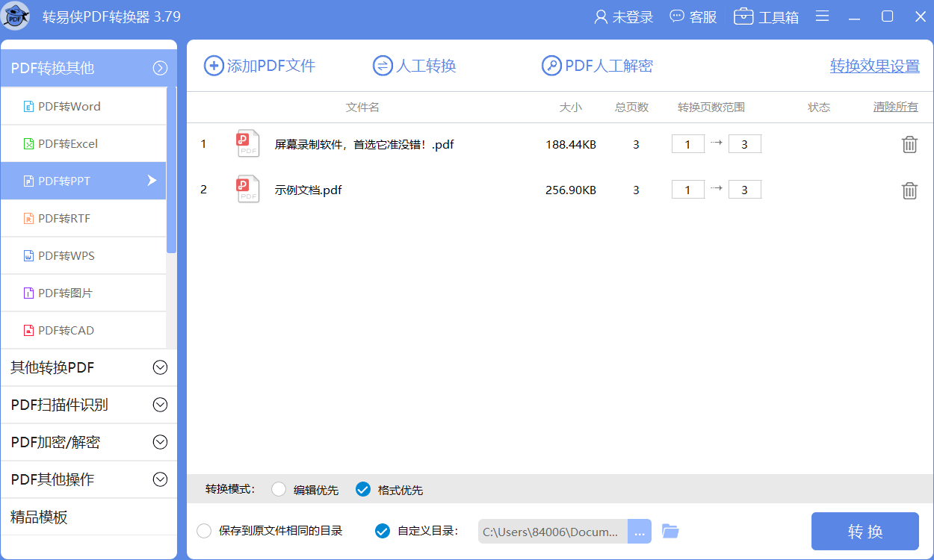Click 清除所有 link

896,108
